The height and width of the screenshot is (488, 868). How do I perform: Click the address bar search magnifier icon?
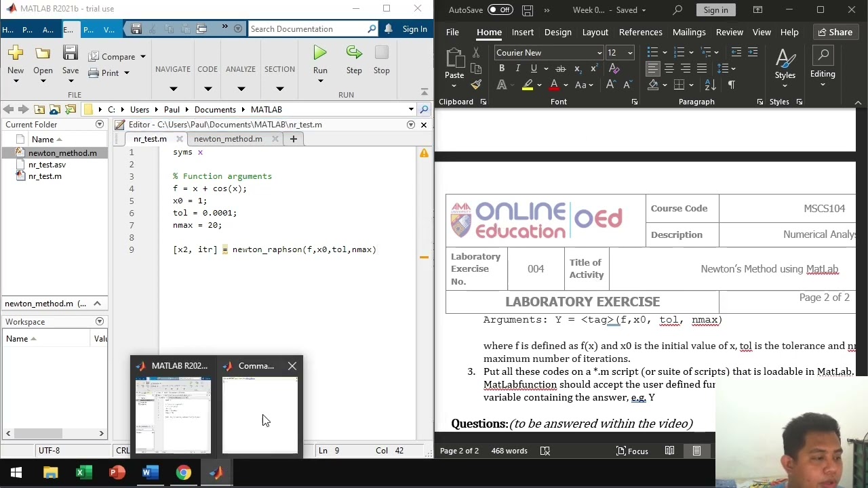(425, 109)
